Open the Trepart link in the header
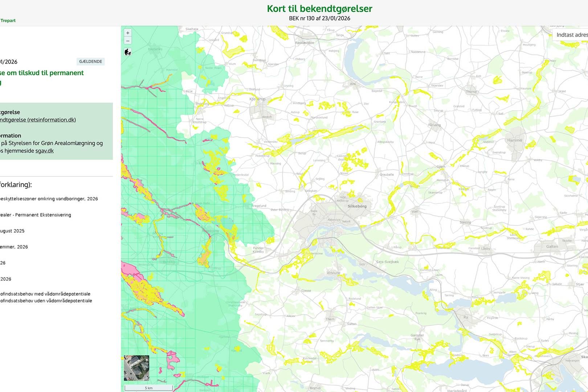This screenshot has height=392, width=588. pyautogui.click(x=8, y=21)
